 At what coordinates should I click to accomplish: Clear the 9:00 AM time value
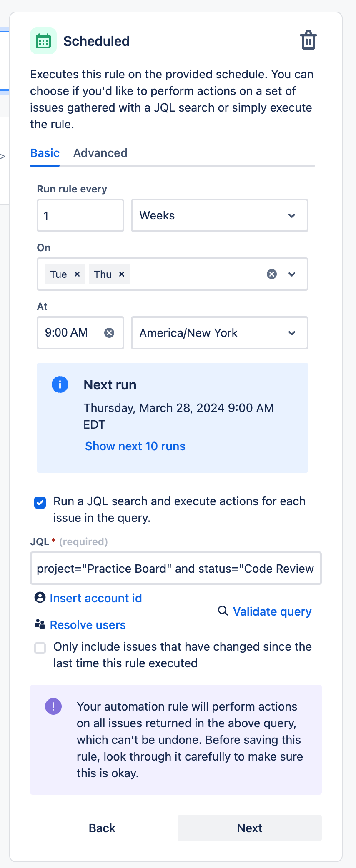pos(109,333)
